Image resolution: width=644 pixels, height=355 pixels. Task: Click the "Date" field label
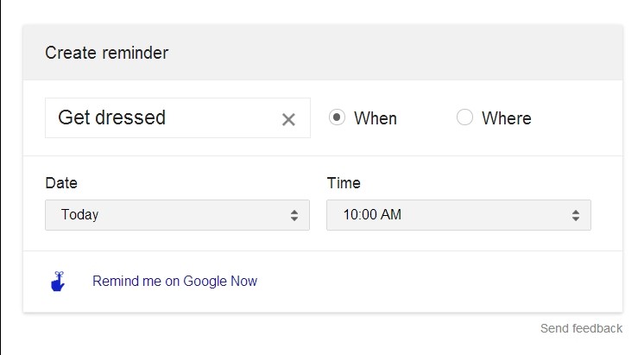coord(61,183)
